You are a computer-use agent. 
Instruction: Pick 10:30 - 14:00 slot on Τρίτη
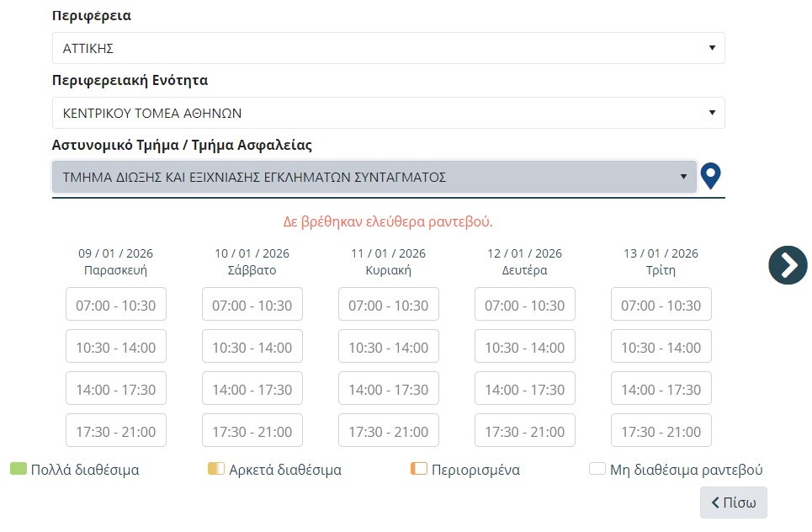tap(661, 347)
